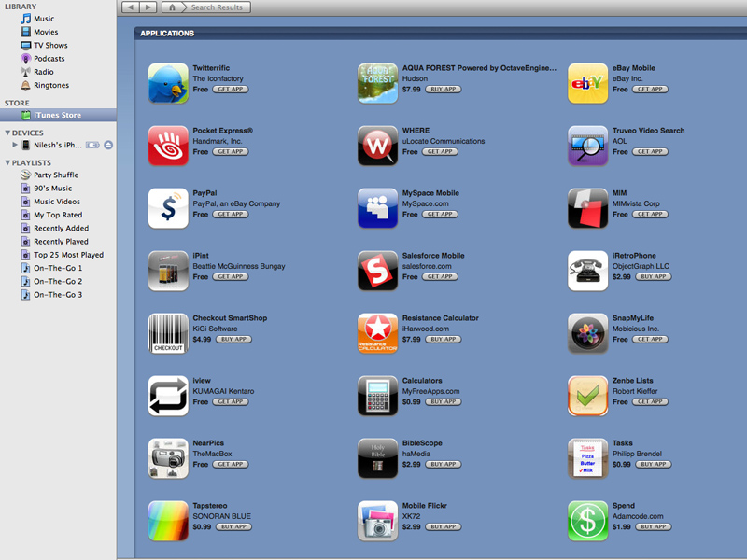Open the Checkout SmartShop barcode icon

[x=168, y=333]
